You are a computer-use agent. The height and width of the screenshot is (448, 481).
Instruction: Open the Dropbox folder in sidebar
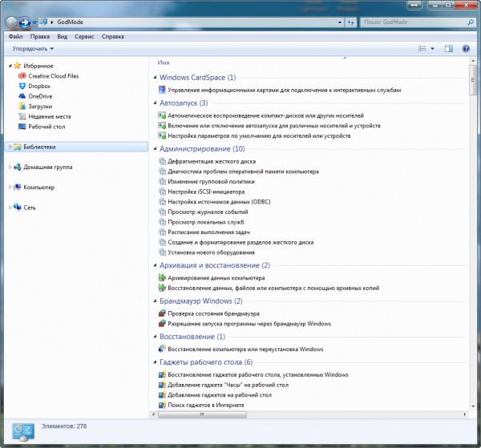[x=39, y=86]
